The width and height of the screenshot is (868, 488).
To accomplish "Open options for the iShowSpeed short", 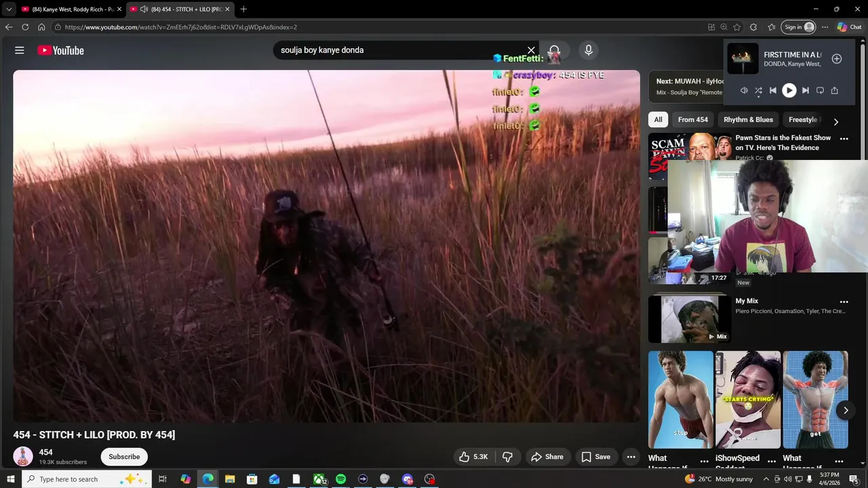I will [772, 461].
